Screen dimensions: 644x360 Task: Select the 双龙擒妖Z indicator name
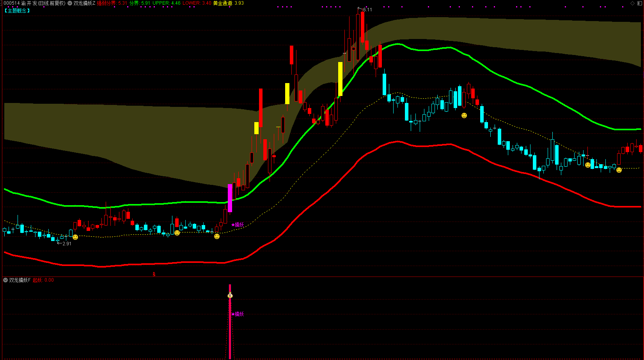tap(84, 3)
